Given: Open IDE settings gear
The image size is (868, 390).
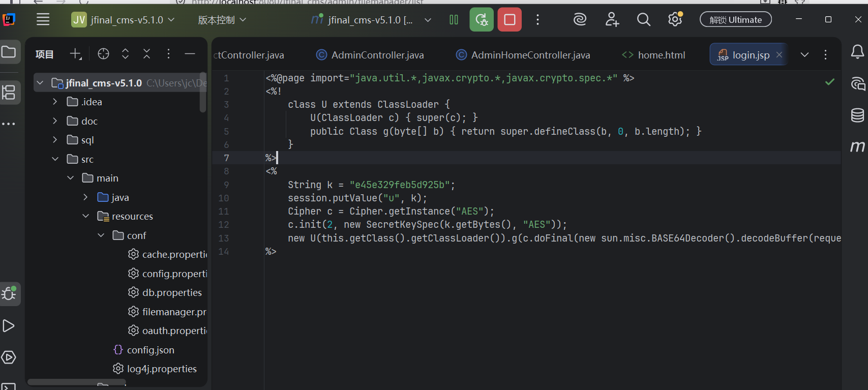Looking at the screenshot, I should coord(675,20).
